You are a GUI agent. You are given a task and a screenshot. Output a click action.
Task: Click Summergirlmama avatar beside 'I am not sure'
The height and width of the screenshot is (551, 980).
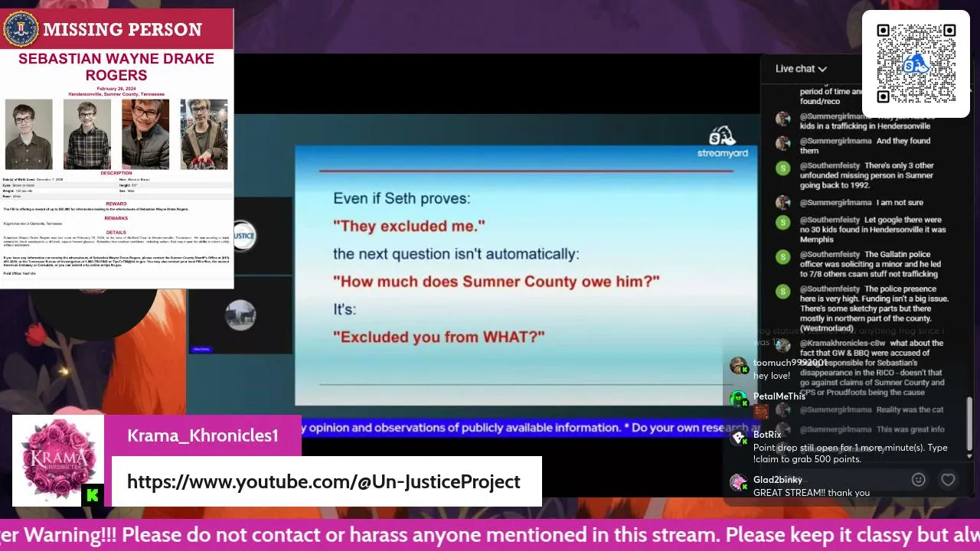click(x=782, y=202)
